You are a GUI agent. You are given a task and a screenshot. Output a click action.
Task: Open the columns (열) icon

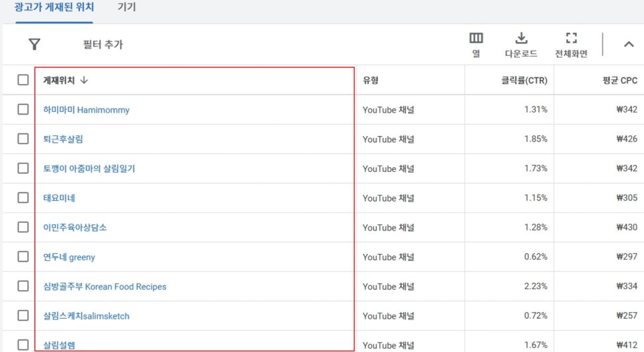(x=476, y=38)
